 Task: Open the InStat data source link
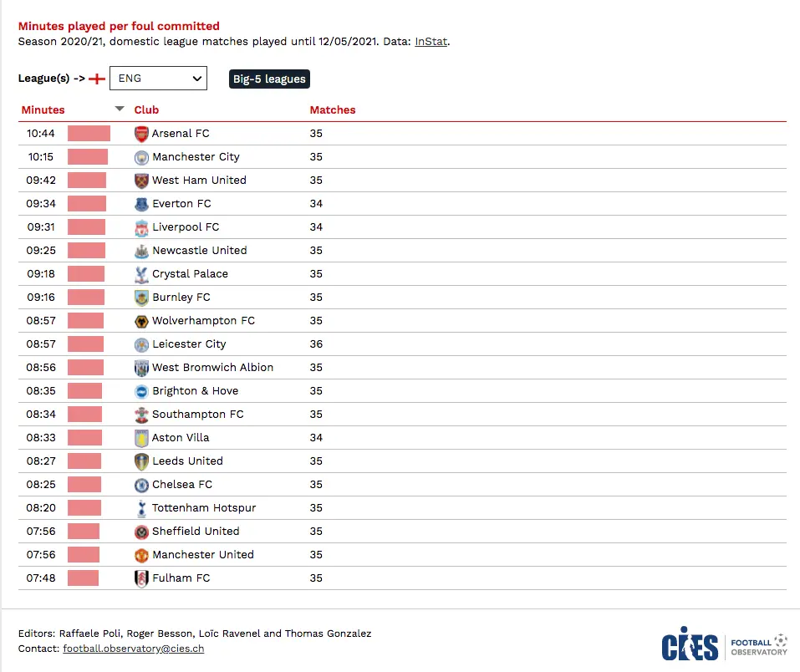click(431, 41)
